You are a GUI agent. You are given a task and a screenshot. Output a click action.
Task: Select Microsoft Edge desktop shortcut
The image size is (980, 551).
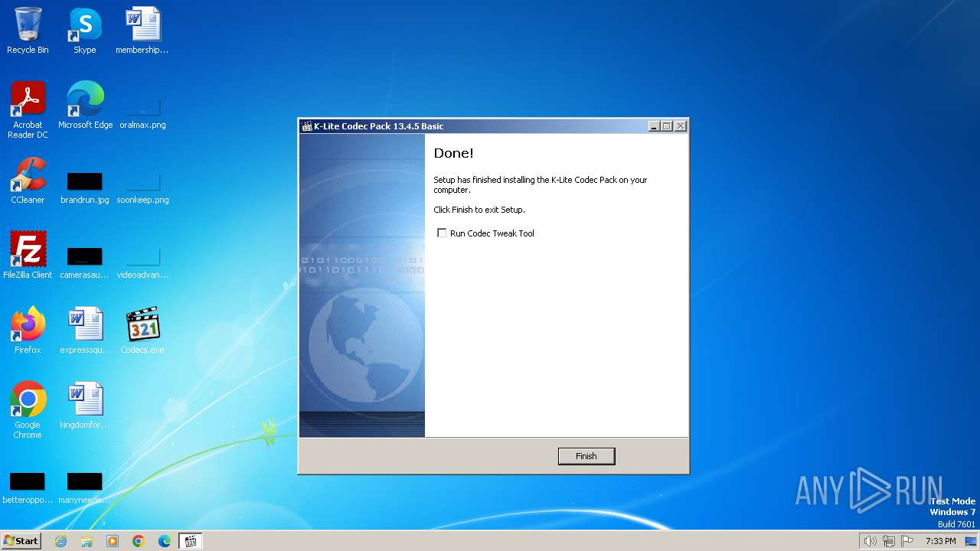pyautogui.click(x=85, y=106)
